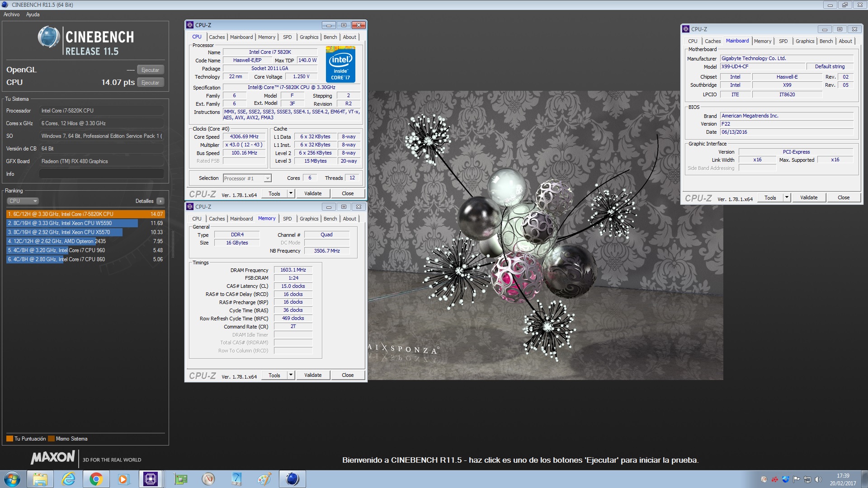Launch Internet Explorer from the taskbar
The height and width of the screenshot is (488, 868).
tap(68, 479)
